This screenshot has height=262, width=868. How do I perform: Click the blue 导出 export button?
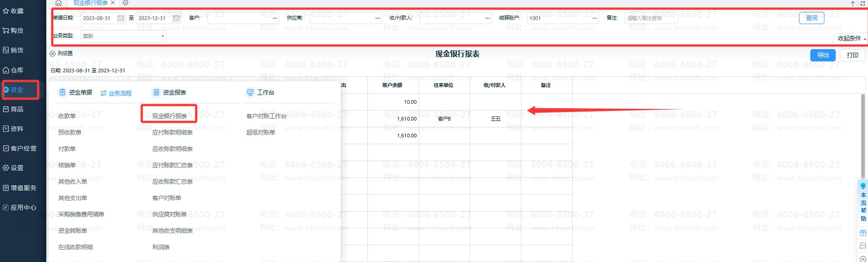[x=823, y=55]
